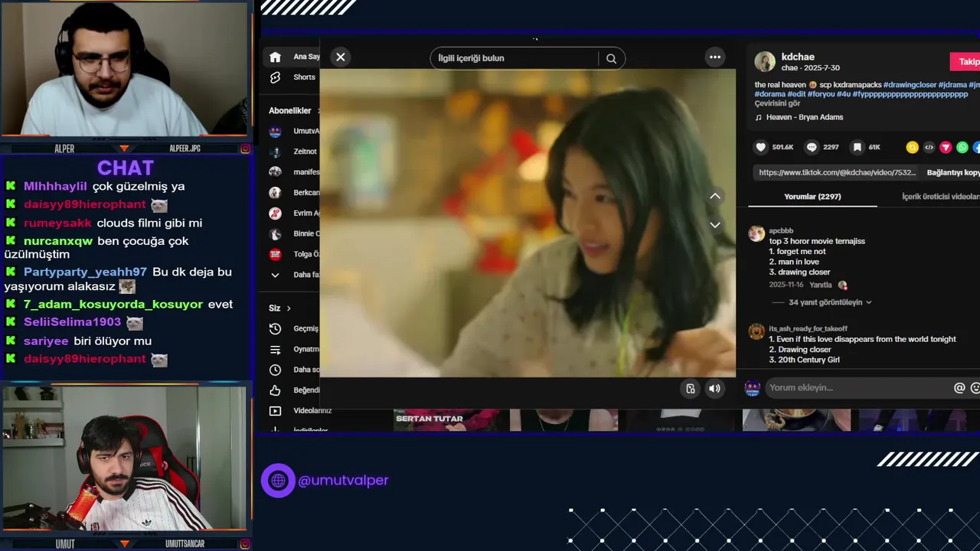Click the SERTAN TUTAR video thumbnail
The width and height of the screenshot is (980, 551).
click(x=446, y=420)
